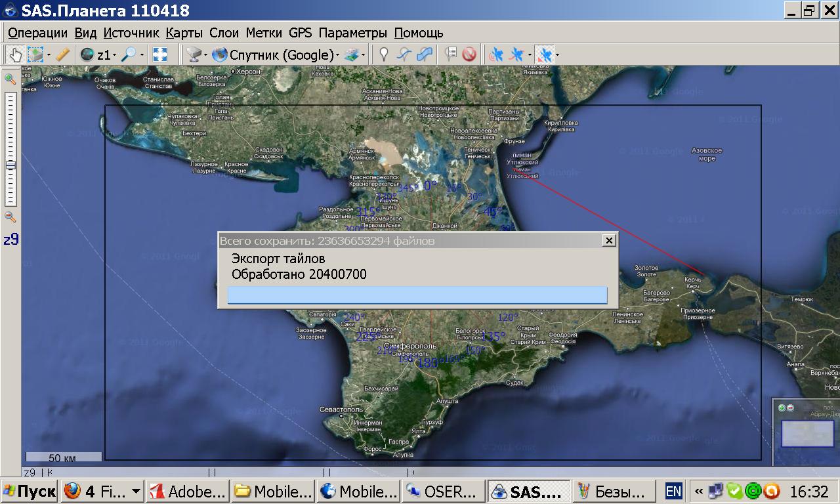Open the Операции menu
The width and height of the screenshot is (840, 504).
(37, 33)
